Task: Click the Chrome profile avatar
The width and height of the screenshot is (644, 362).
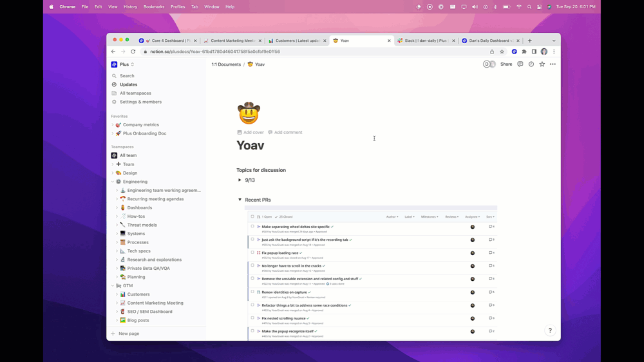Action: 544,52
